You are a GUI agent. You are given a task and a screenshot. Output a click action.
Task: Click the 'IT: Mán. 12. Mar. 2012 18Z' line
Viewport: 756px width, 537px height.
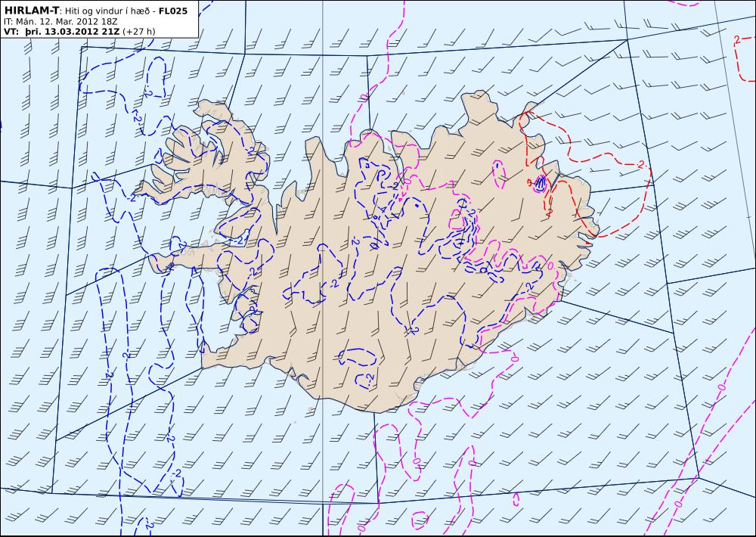pos(60,22)
